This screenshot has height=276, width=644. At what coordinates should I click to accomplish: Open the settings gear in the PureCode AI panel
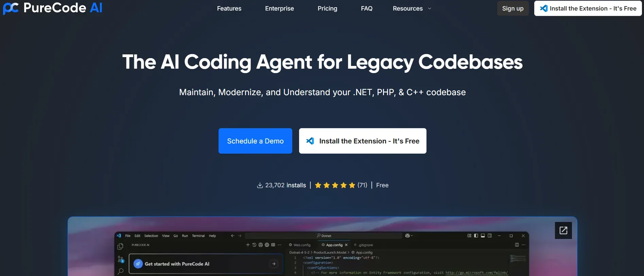[x=267, y=245]
